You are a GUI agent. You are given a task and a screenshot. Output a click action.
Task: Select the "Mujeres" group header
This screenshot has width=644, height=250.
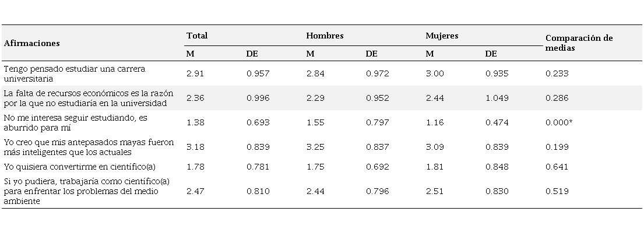click(442, 36)
